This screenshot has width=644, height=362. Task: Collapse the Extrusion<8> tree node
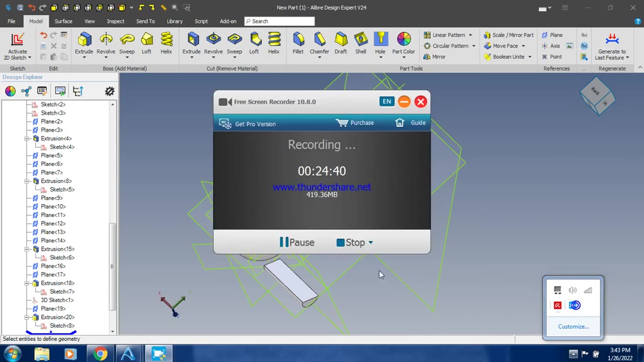27,181
